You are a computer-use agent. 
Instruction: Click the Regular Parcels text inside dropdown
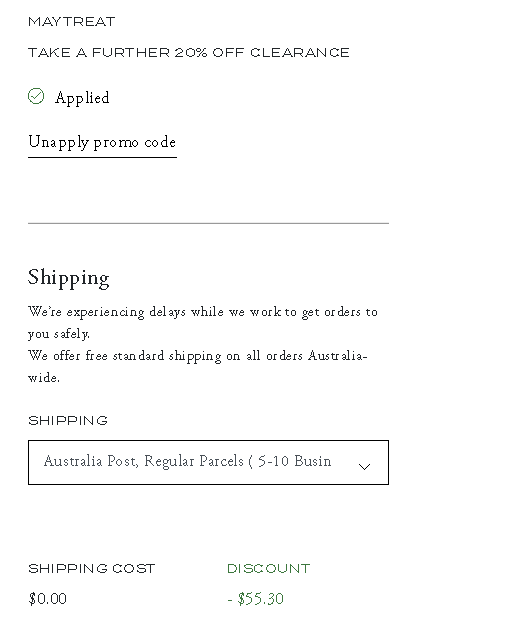point(194,461)
